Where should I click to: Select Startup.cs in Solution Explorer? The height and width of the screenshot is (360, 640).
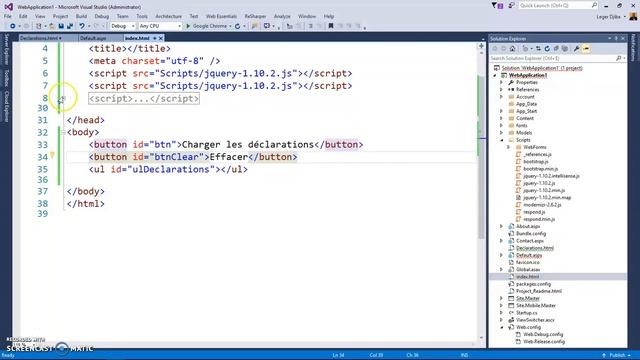point(527,313)
